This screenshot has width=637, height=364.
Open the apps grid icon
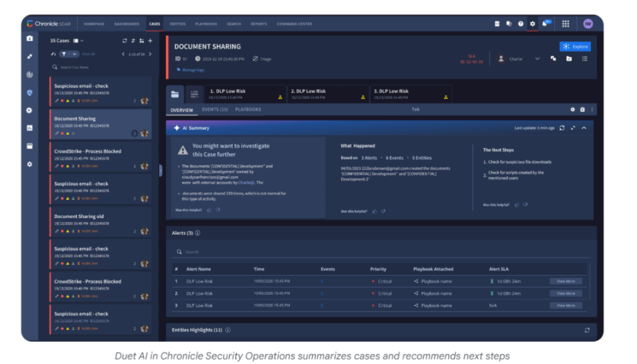[x=566, y=24]
